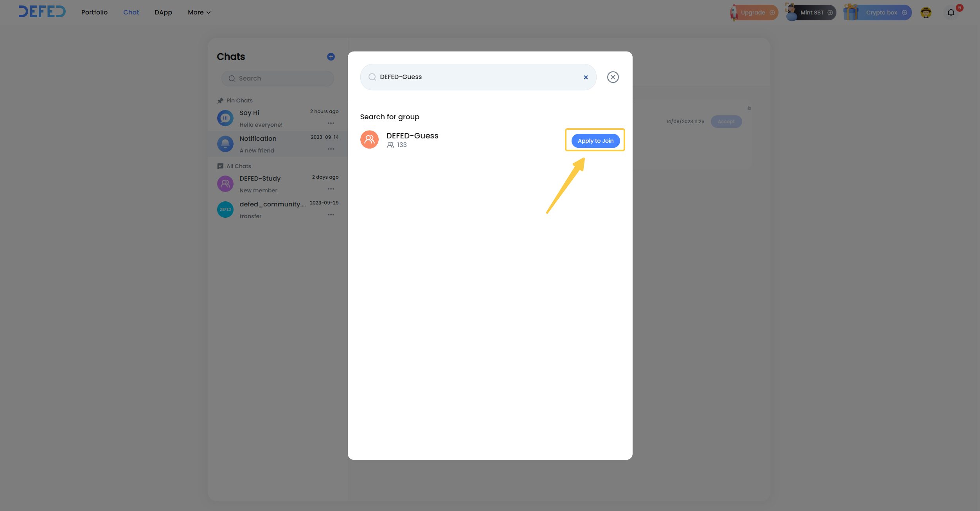Close the group search dialog

click(613, 77)
